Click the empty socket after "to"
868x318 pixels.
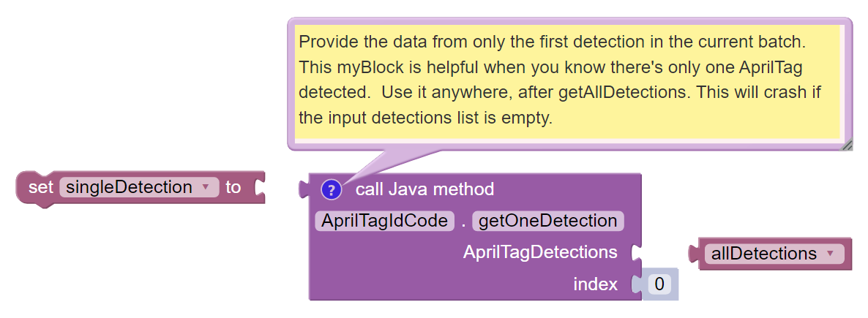(258, 188)
